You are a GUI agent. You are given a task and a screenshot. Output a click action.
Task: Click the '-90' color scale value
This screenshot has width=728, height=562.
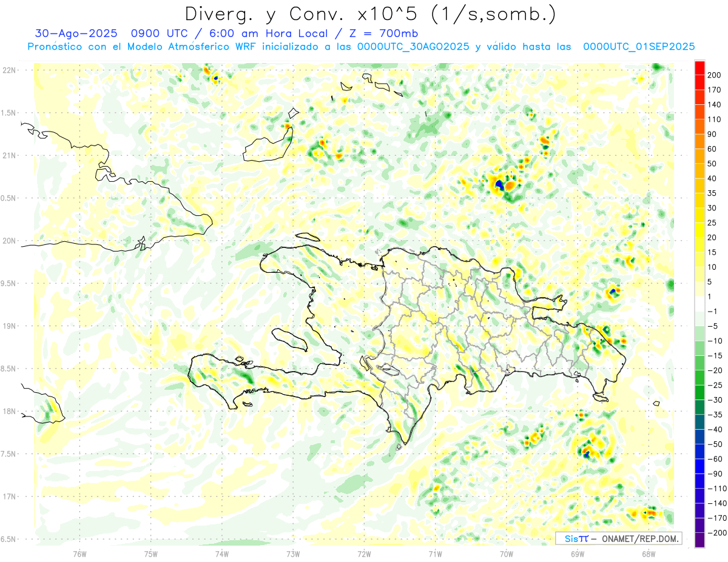tap(715, 473)
